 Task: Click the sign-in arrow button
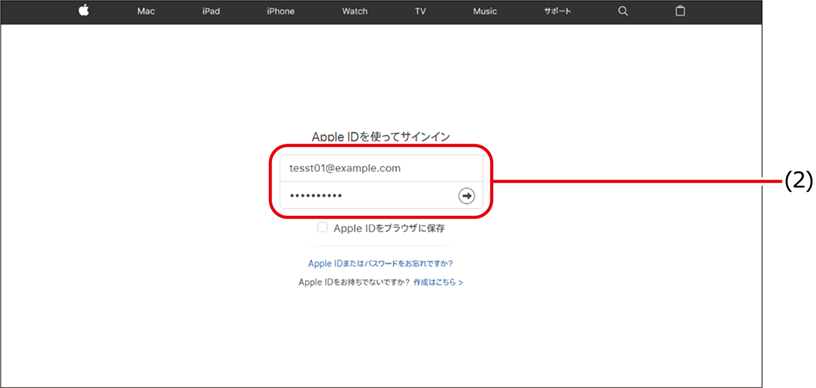pos(466,196)
